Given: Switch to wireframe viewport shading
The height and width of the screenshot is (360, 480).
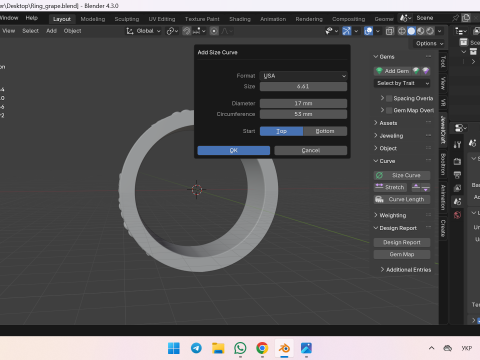Looking at the screenshot, I should coord(402,31).
